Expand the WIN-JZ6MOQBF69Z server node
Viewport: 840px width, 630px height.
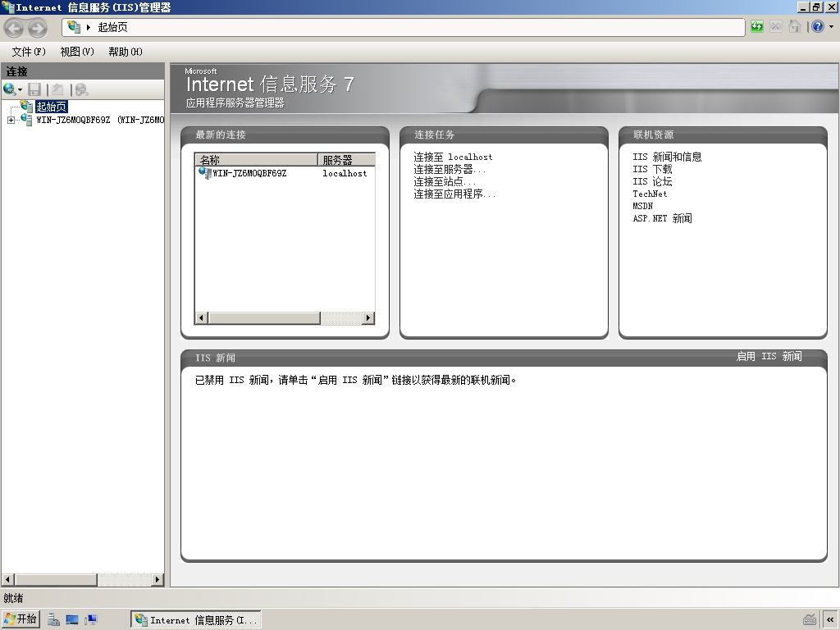(11, 120)
